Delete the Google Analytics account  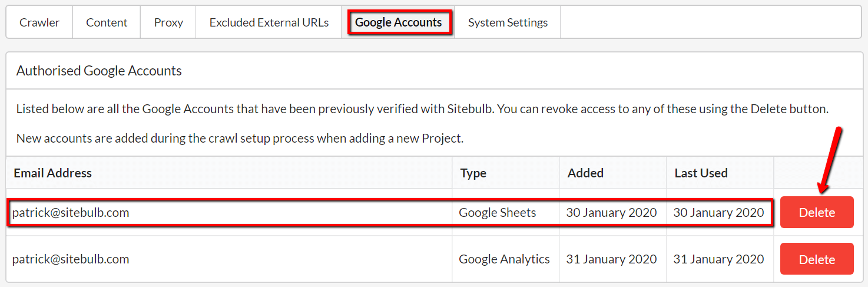point(817,259)
